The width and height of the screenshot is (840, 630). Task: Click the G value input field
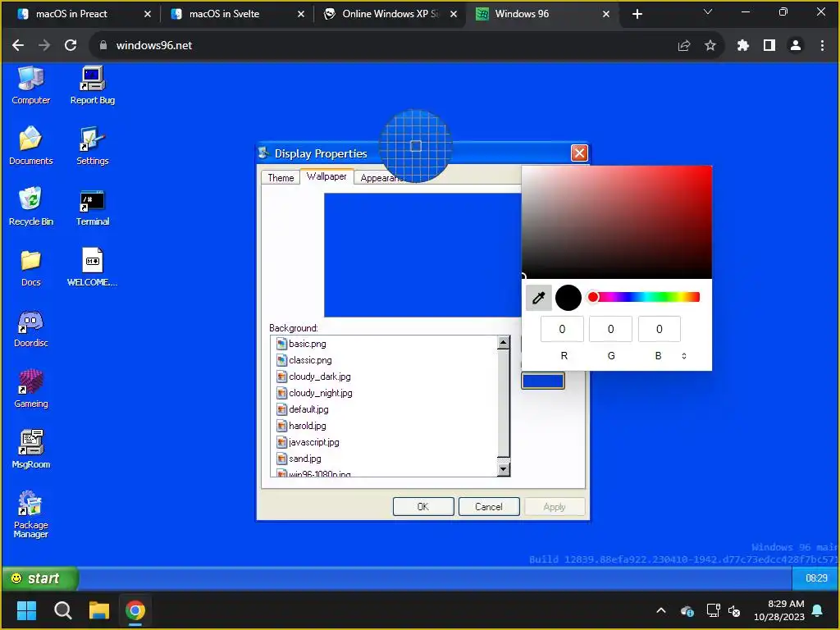[610, 329]
